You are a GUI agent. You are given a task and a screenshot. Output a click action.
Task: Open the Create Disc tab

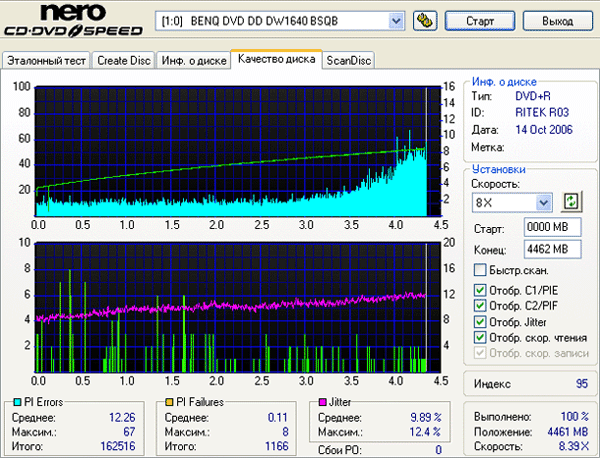point(124,61)
